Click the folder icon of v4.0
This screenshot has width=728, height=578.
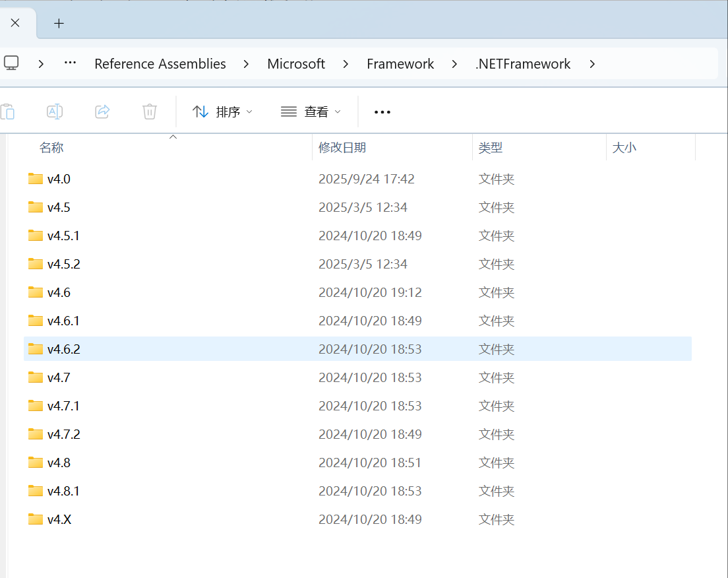[x=36, y=178]
